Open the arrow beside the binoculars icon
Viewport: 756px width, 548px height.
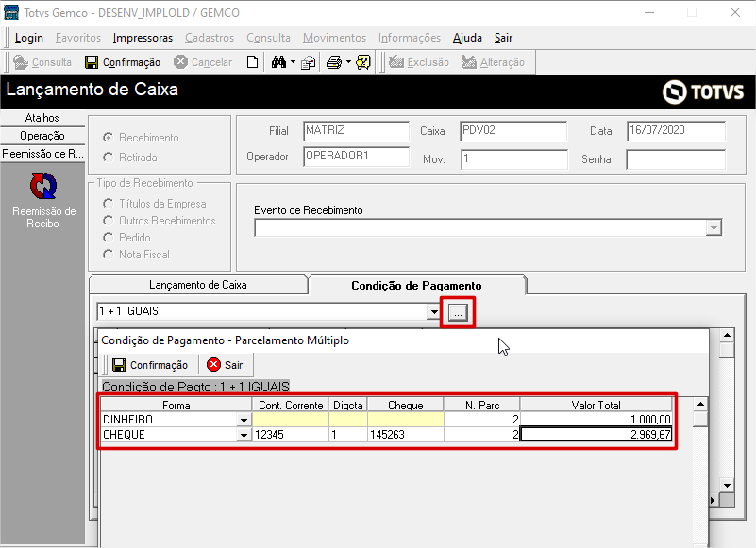pyautogui.click(x=293, y=62)
